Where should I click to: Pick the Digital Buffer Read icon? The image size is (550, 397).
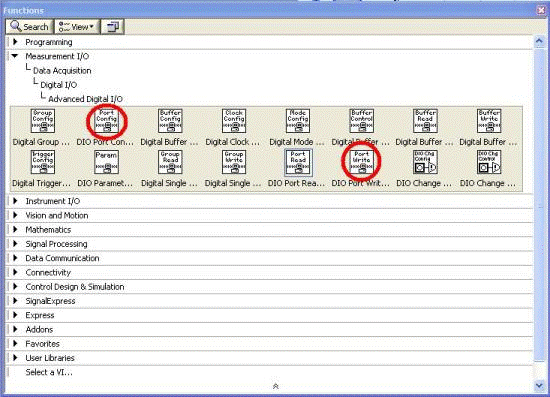click(425, 121)
